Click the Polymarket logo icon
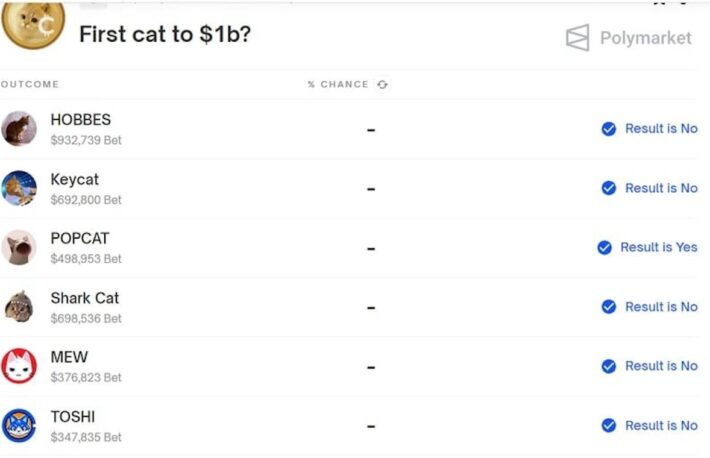Screen dimensions: 710x458 (577, 38)
